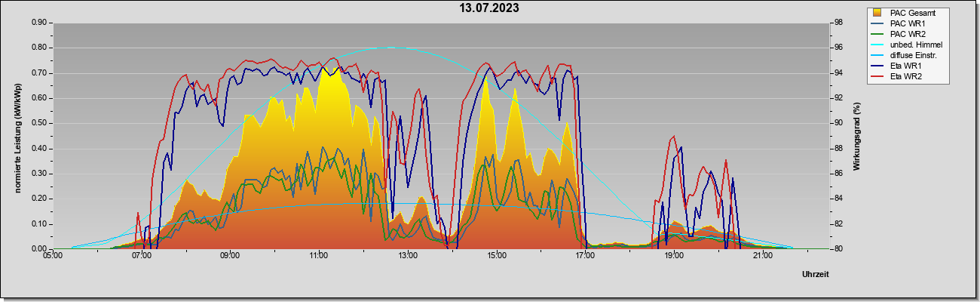Click the 0.90 left axis value

click(x=39, y=23)
